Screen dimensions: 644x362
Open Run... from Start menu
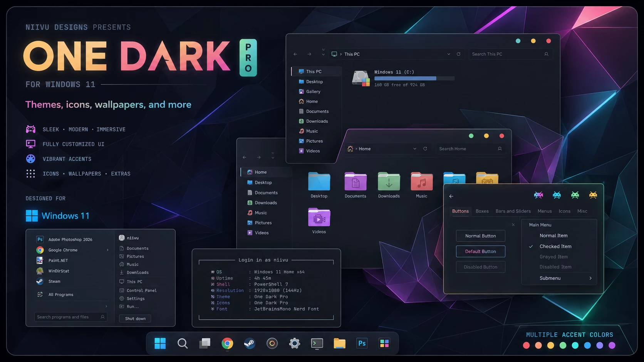[132, 307]
